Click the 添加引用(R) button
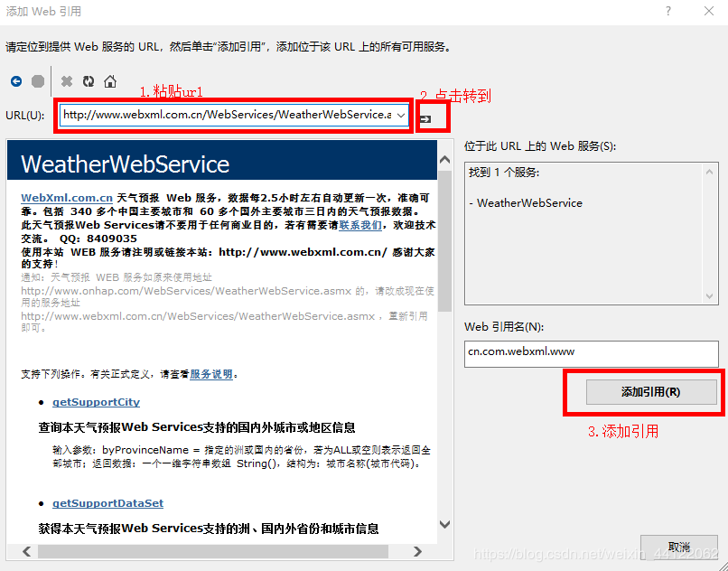This screenshot has height=571, width=728. [x=651, y=392]
